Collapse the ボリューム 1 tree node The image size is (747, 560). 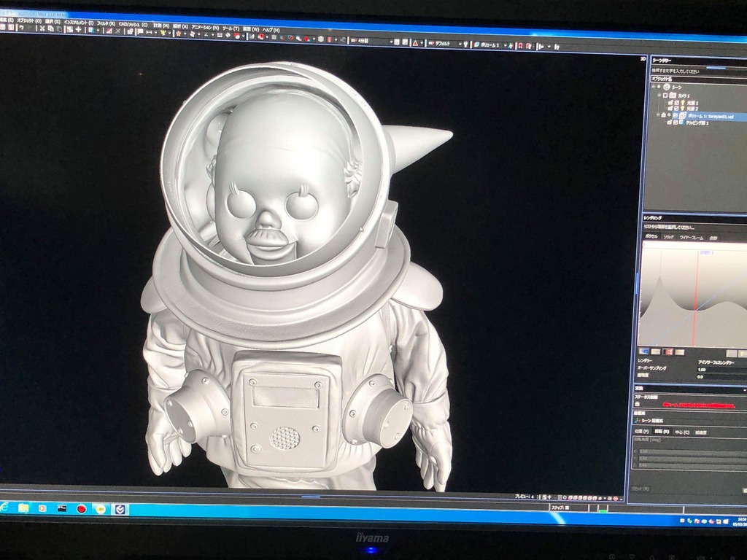pyautogui.click(x=658, y=115)
